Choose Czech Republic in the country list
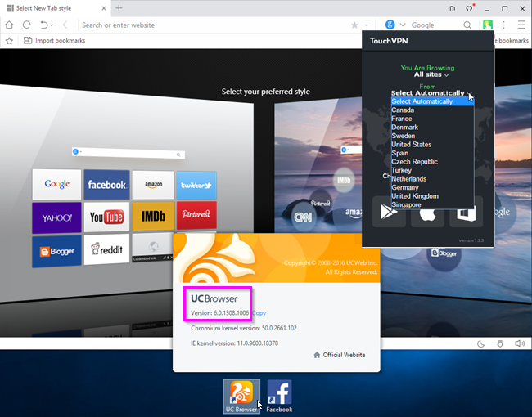This screenshot has width=532, height=417. tap(432, 162)
